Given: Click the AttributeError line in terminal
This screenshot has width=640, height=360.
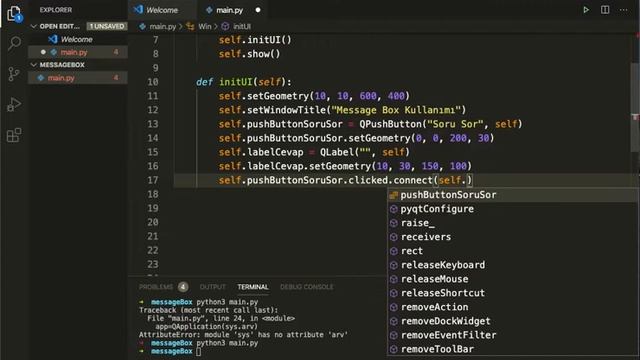Looking at the screenshot, I should tap(243, 335).
